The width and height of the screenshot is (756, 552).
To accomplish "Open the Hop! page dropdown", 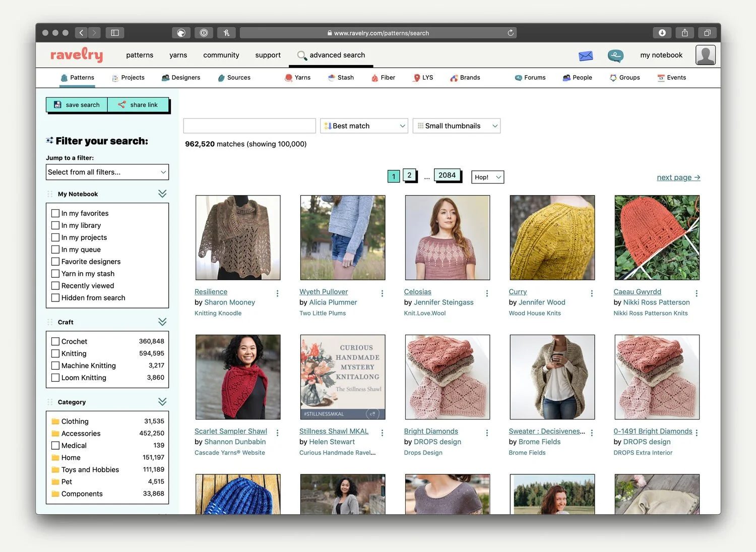I will (x=488, y=177).
